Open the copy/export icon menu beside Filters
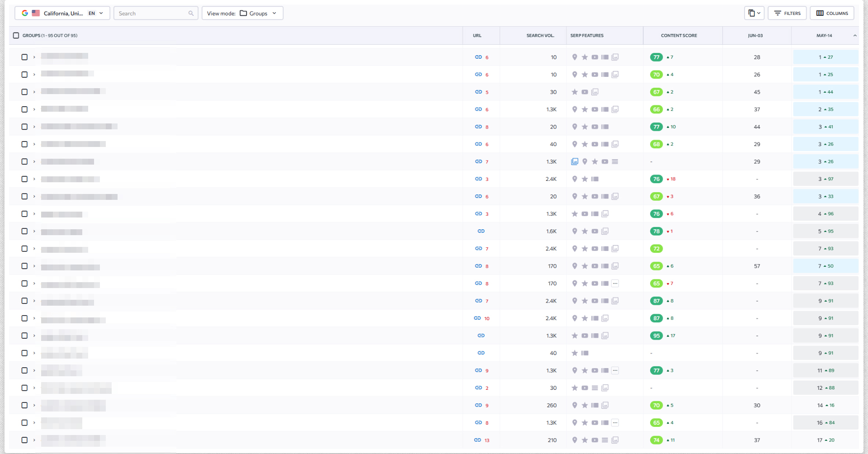The image size is (868, 454). (754, 13)
